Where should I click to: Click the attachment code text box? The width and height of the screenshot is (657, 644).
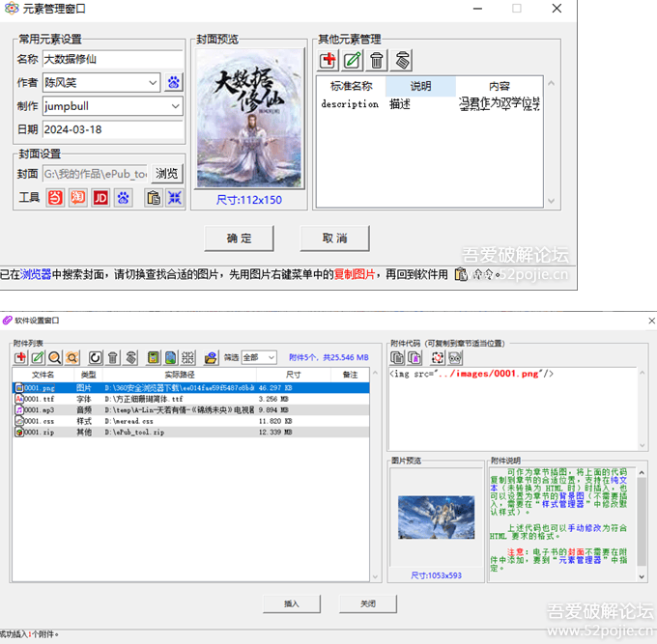click(513, 409)
